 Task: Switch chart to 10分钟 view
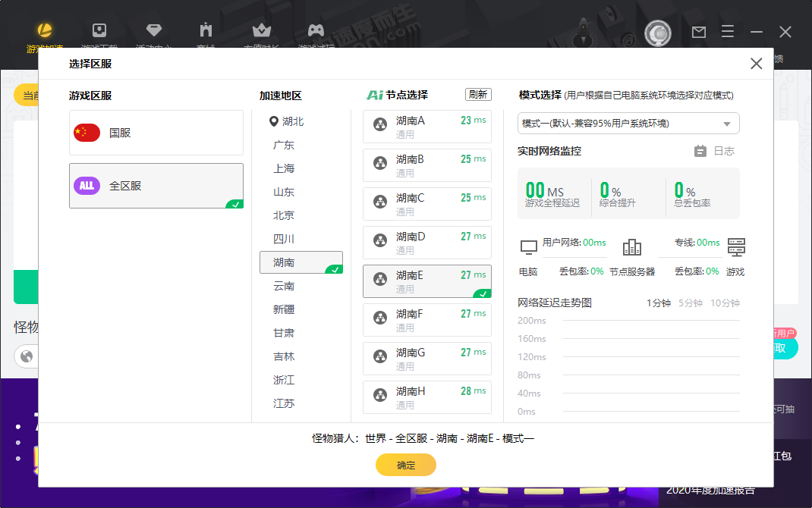point(725,303)
